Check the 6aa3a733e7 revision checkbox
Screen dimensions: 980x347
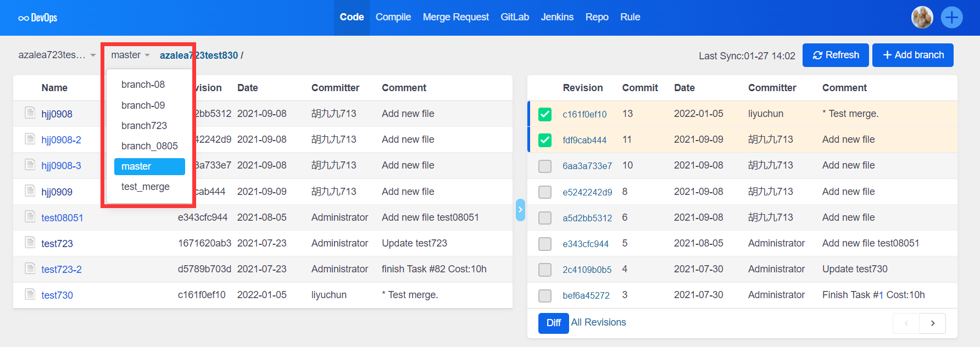(544, 166)
